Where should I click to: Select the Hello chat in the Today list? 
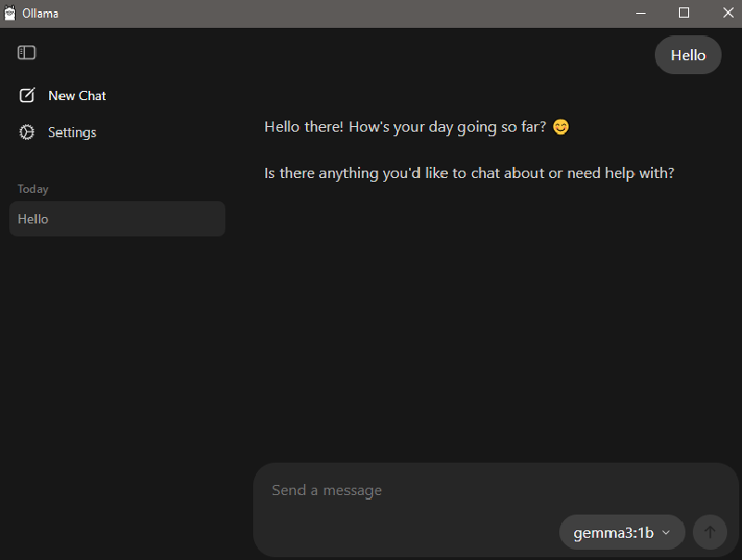[117, 219]
